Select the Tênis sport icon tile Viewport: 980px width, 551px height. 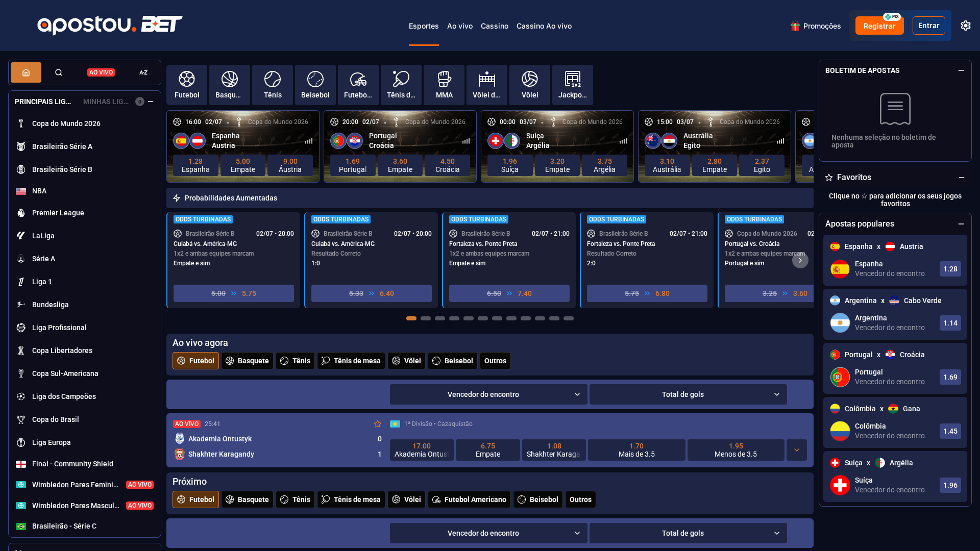click(x=273, y=85)
